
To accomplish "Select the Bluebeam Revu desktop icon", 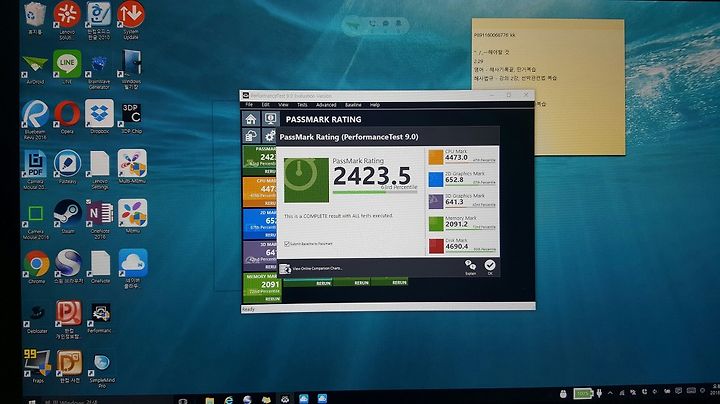I will point(35,119).
